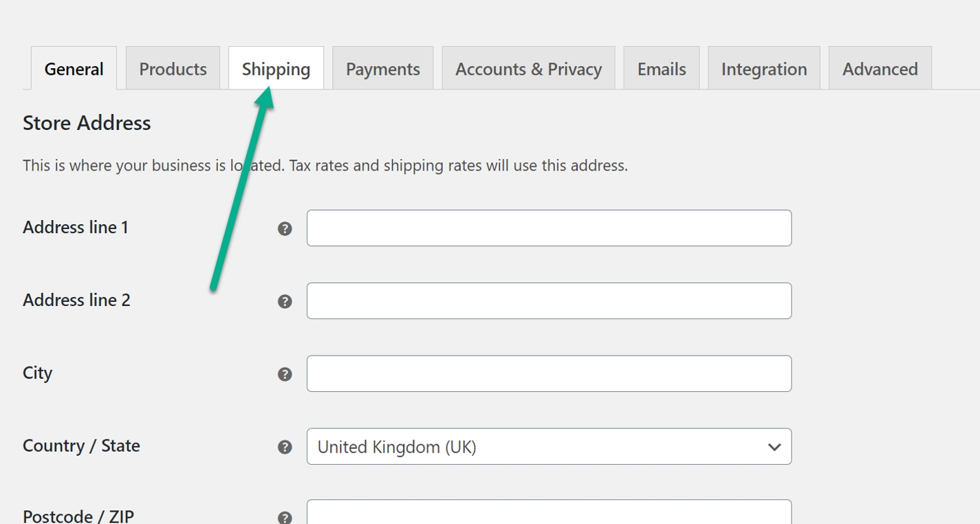Viewport: 980px width, 524px height.
Task: Click the Postcode / ZIP help icon
Action: point(285,518)
